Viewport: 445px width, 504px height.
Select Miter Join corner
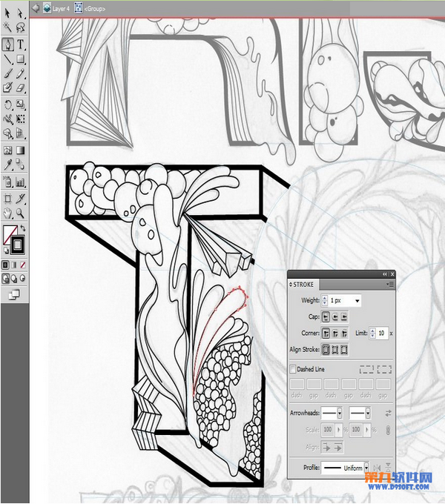click(326, 334)
